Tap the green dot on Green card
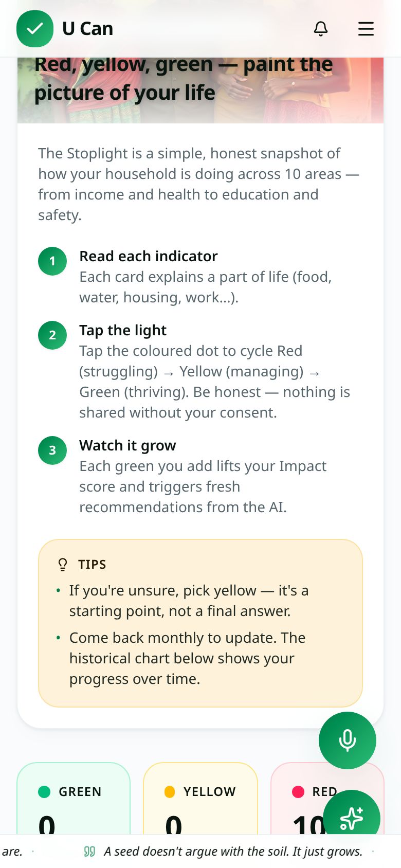This screenshot has width=401, height=868. [44, 792]
